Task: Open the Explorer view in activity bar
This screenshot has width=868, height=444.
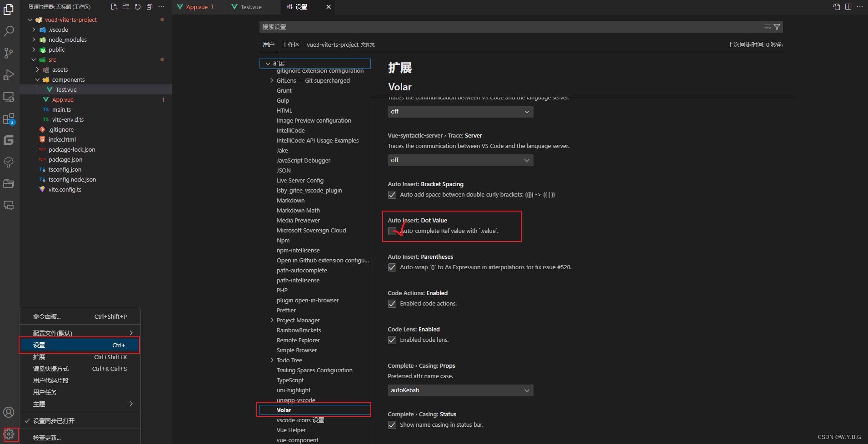Action: (x=9, y=10)
